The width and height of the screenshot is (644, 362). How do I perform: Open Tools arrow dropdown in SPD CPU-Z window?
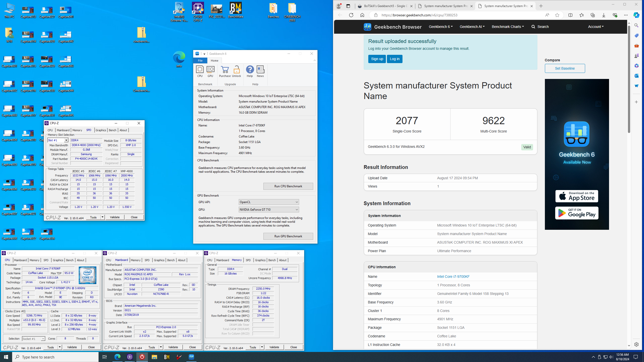(x=102, y=217)
